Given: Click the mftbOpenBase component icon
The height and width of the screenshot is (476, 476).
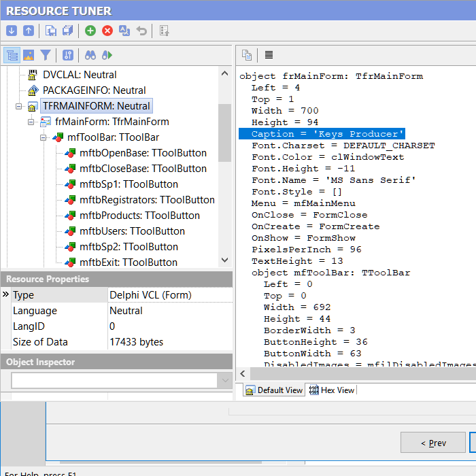Looking at the screenshot, I should point(71,153).
